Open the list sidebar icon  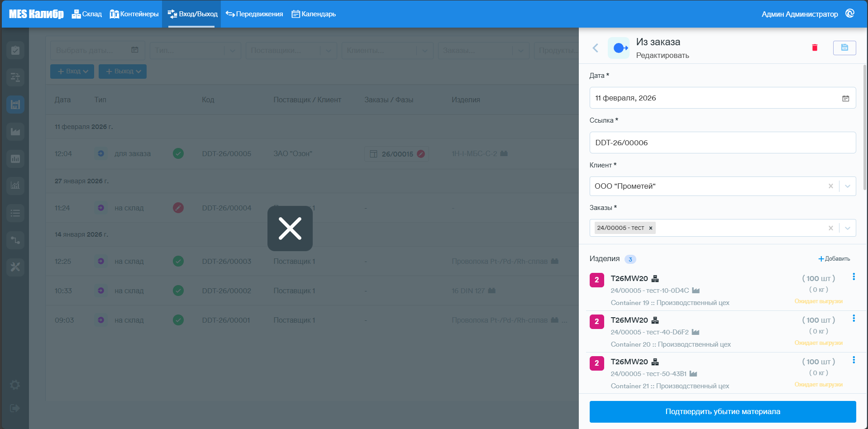(x=15, y=213)
